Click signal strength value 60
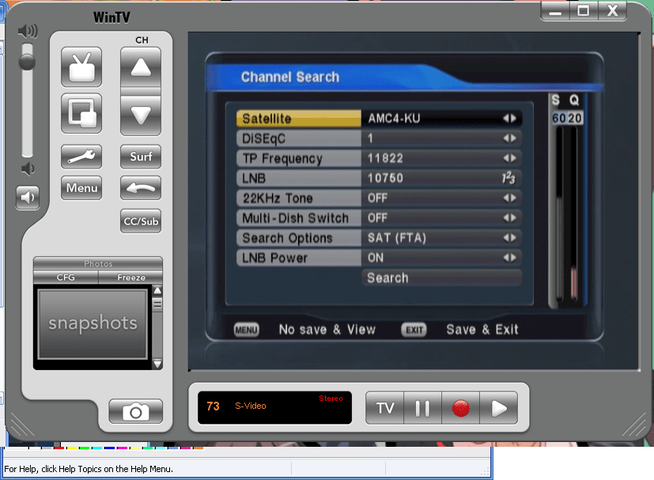 click(559, 118)
